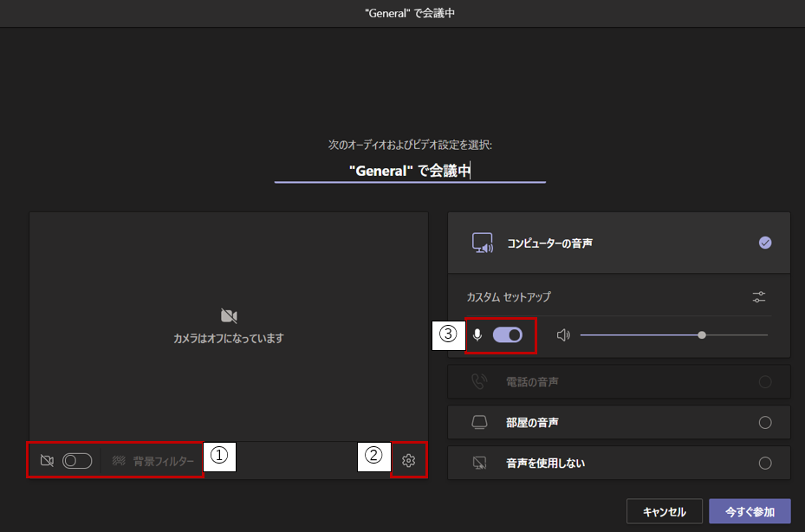
Task: Click the microphone icon next to the toggle
Action: coord(477,335)
